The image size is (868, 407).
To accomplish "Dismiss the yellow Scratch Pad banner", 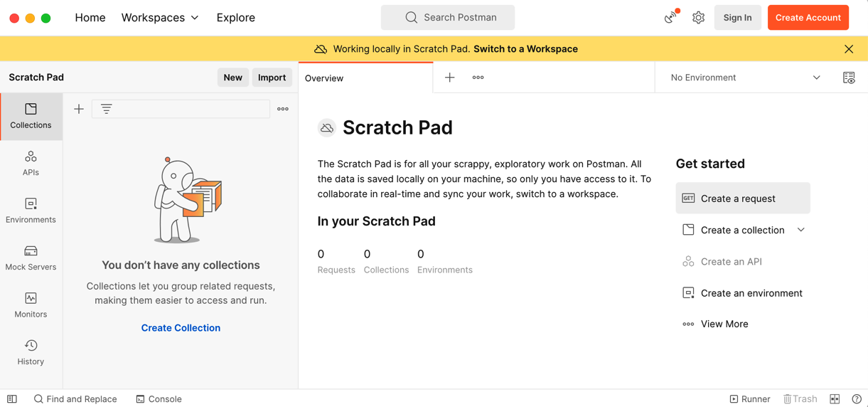I will coord(849,49).
